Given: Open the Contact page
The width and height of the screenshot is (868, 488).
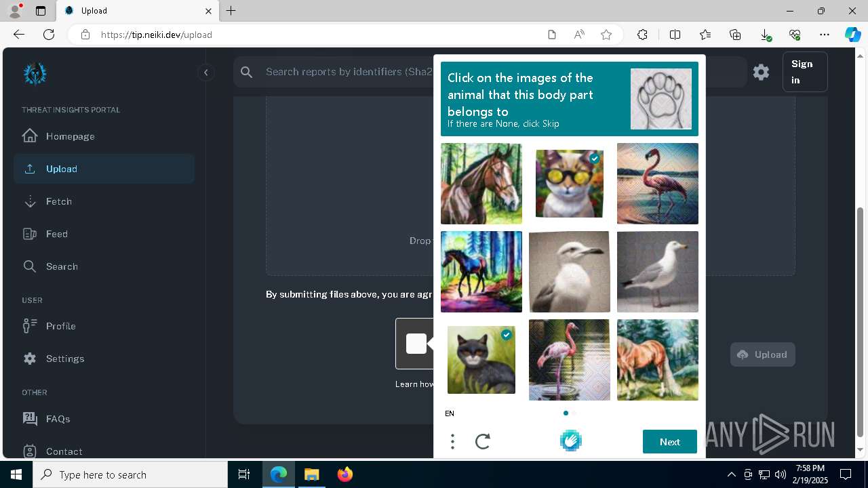Looking at the screenshot, I should (x=104, y=451).
